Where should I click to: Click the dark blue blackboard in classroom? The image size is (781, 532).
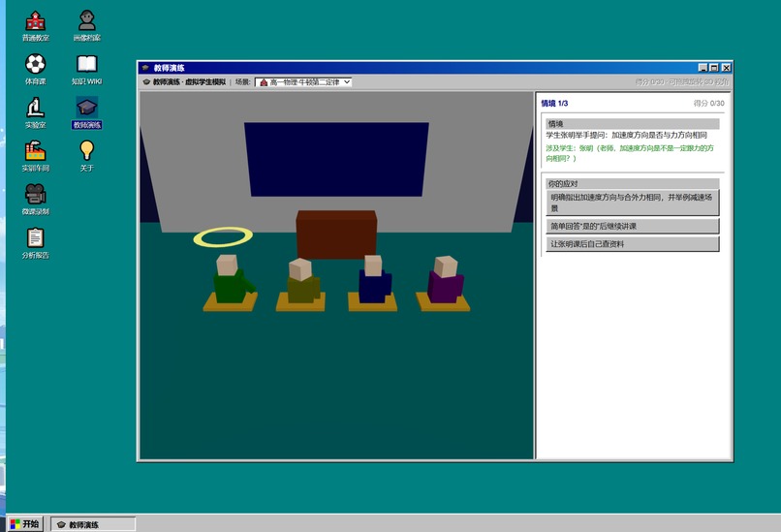click(336, 159)
